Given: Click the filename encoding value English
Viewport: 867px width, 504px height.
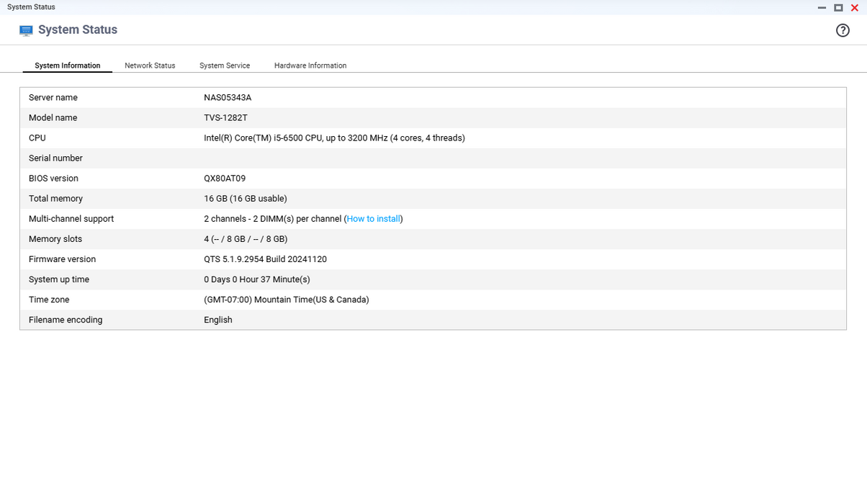Looking at the screenshot, I should (218, 320).
